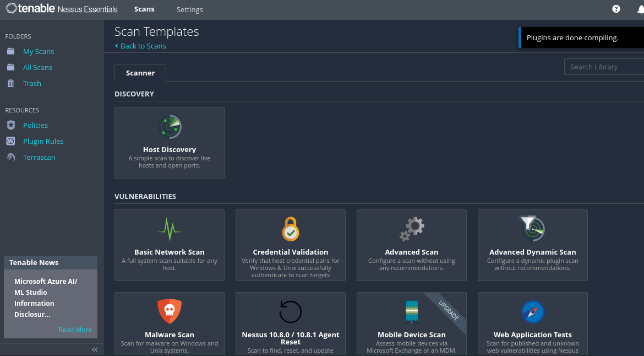Screen dimensions: 644x356
Task: Click the Tenable Nessus Essentials logo
Action: 62,9
